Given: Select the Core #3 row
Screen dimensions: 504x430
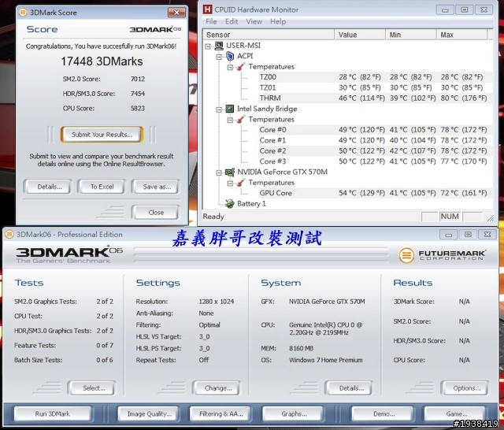Looking at the screenshot, I should [376, 161].
